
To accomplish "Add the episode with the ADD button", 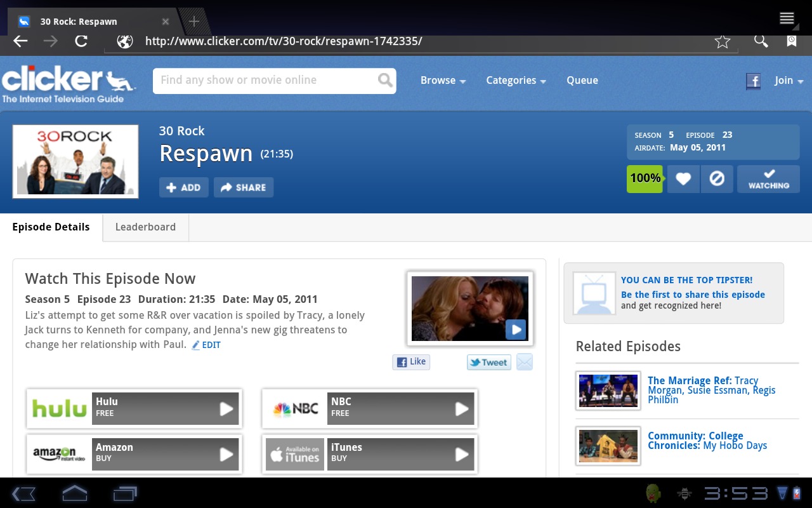I will coord(183,187).
